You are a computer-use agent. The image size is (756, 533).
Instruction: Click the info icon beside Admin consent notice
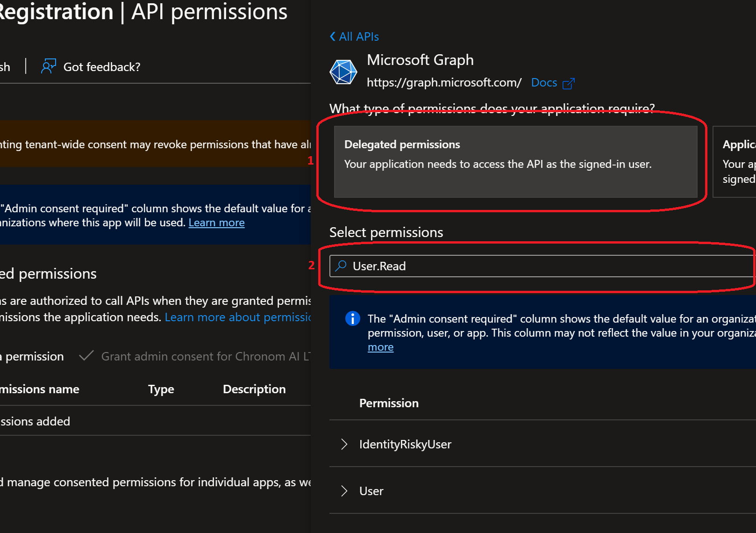pos(352,318)
